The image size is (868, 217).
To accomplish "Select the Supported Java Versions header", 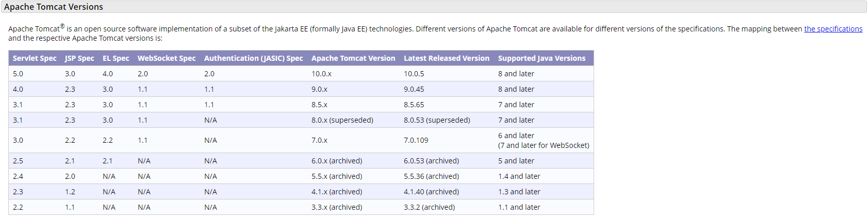I will click(x=542, y=58).
